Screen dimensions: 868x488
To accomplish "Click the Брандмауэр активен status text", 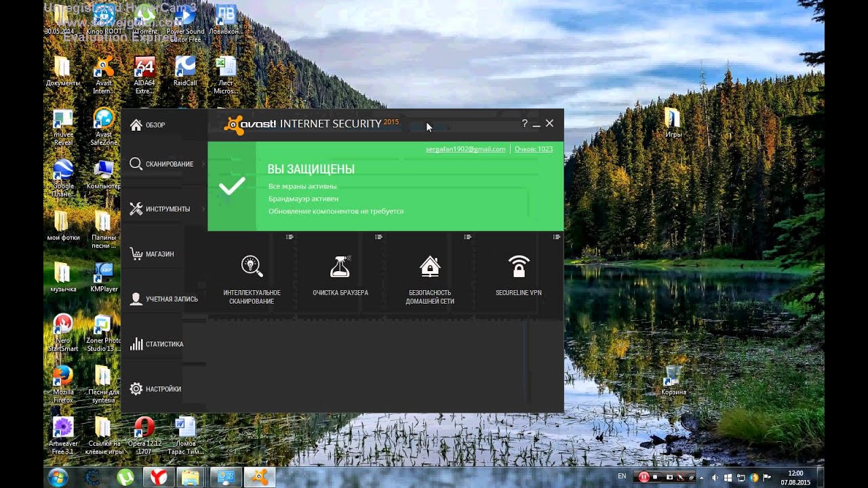I will pos(303,199).
